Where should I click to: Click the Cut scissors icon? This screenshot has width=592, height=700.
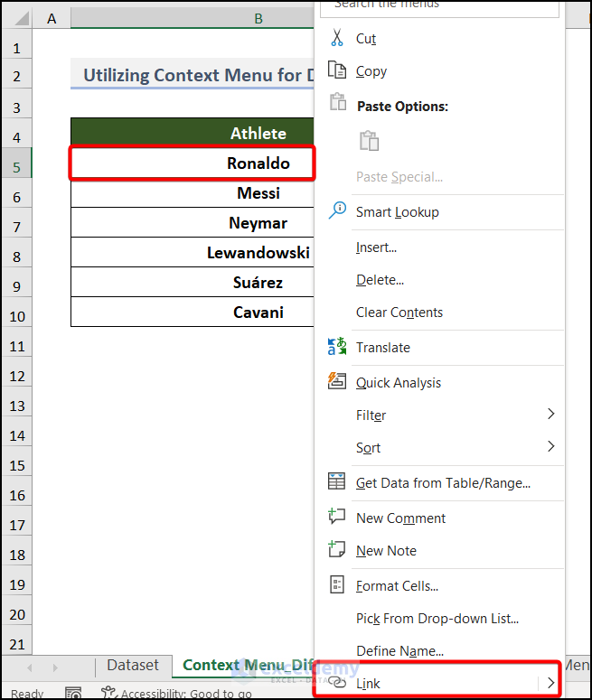coord(337,38)
